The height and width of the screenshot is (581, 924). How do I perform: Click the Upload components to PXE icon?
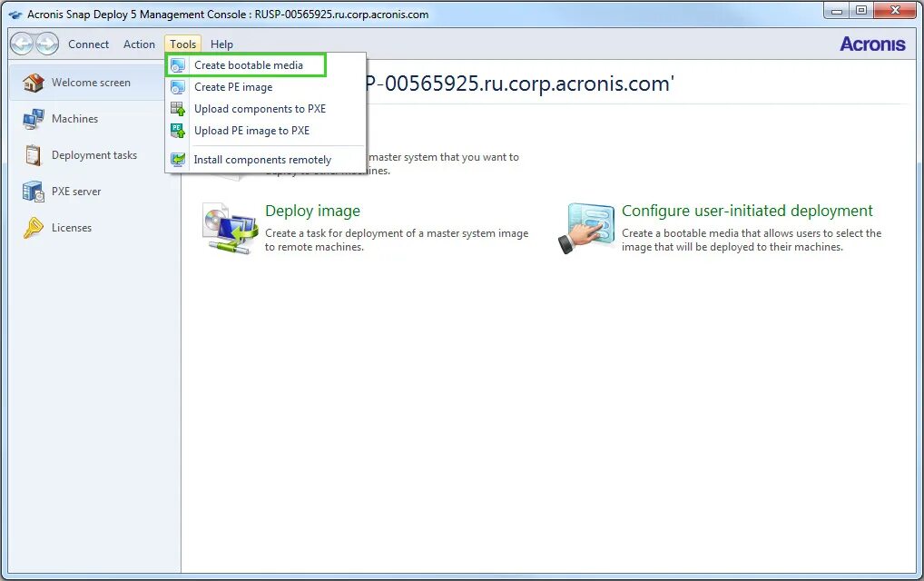[177, 109]
